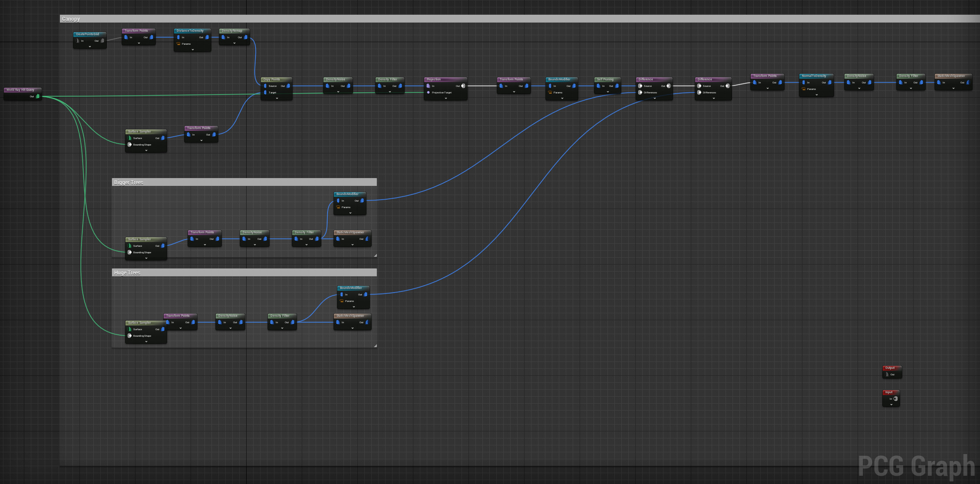This screenshot has width=980, height=484.
Task: Click the Source input pin of Copy Points
Action: tap(265, 86)
